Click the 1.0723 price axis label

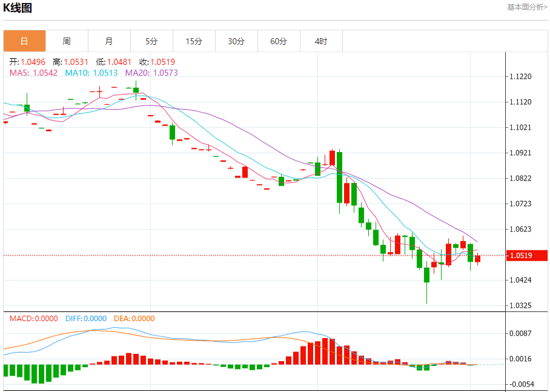pyautogui.click(x=520, y=204)
